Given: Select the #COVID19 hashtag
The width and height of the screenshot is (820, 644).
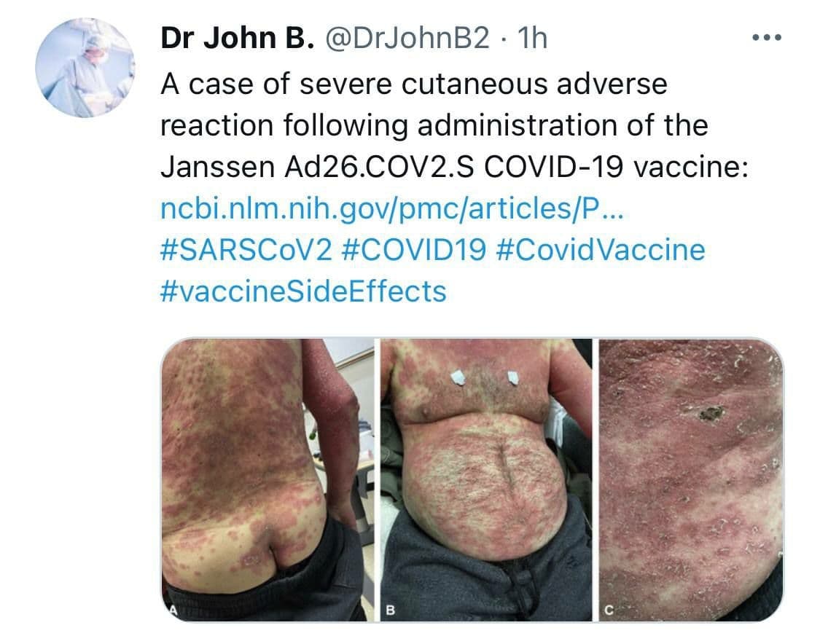Looking at the screenshot, I should click(x=414, y=250).
